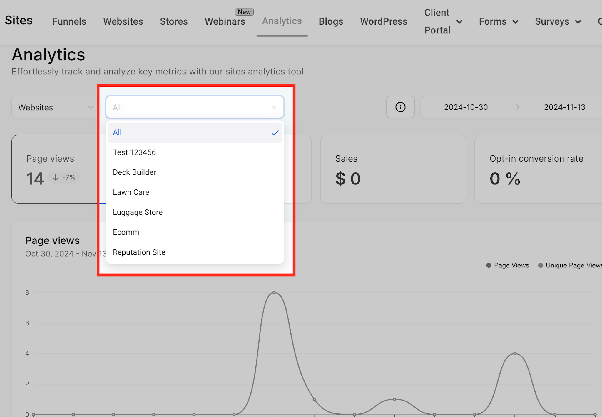The width and height of the screenshot is (602, 417).
Task: Switch to the Stores tab
Action: [174, 22]
